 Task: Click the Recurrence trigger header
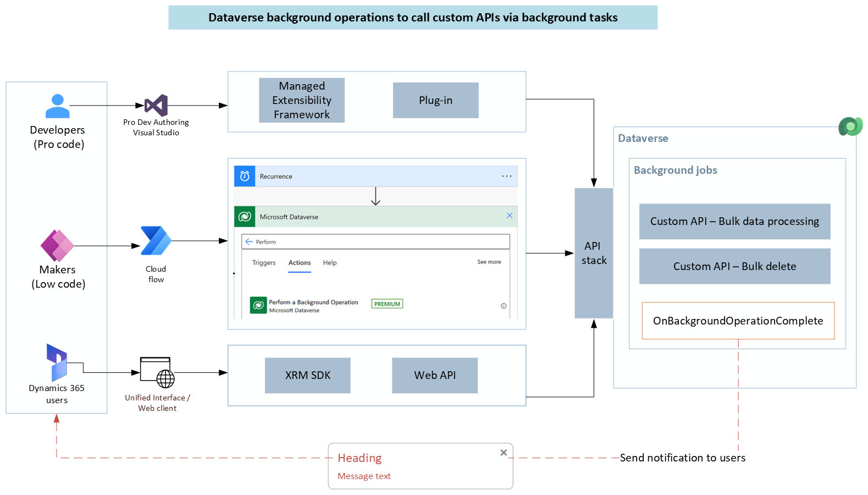coord(376,176)
